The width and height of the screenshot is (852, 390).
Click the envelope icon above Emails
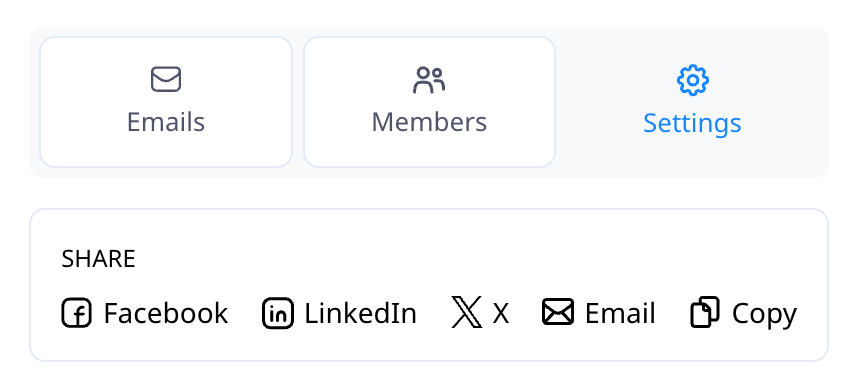click(166, 79)
